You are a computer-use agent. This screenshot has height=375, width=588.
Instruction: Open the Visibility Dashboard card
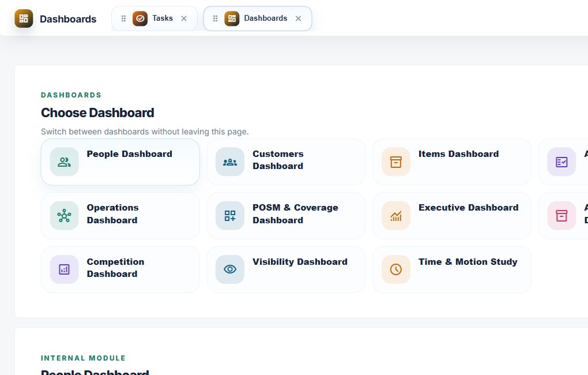(x=286, y=269)
